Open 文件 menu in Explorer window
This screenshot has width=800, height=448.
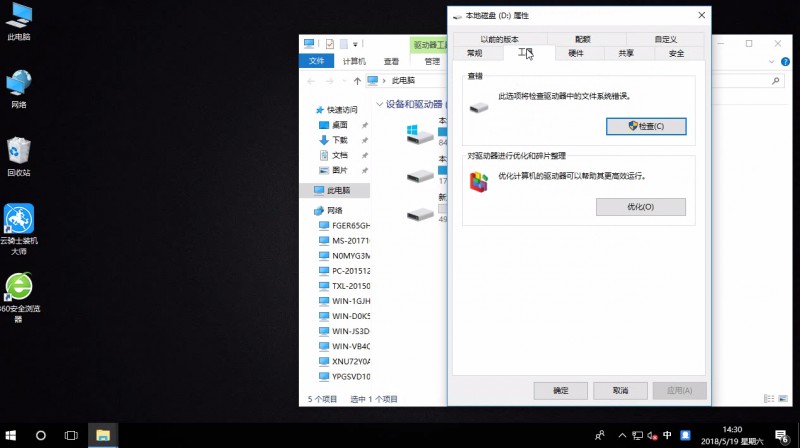(316, 61)
